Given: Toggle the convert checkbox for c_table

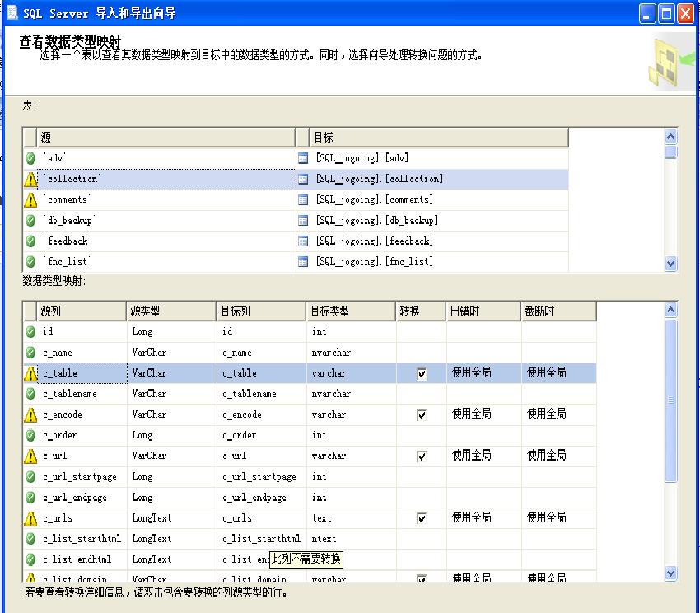Looking at the screenshot, I should (x=422, y=373).
